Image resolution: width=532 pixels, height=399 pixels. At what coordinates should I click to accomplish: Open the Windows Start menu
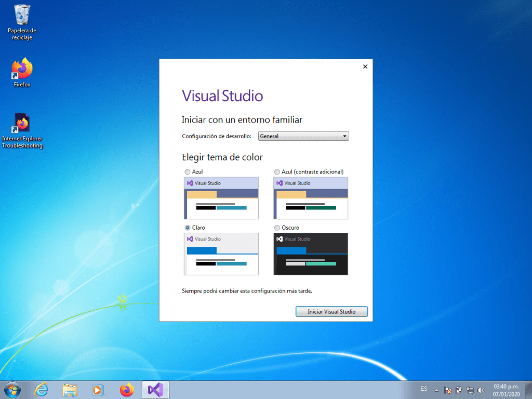[12, 390]
